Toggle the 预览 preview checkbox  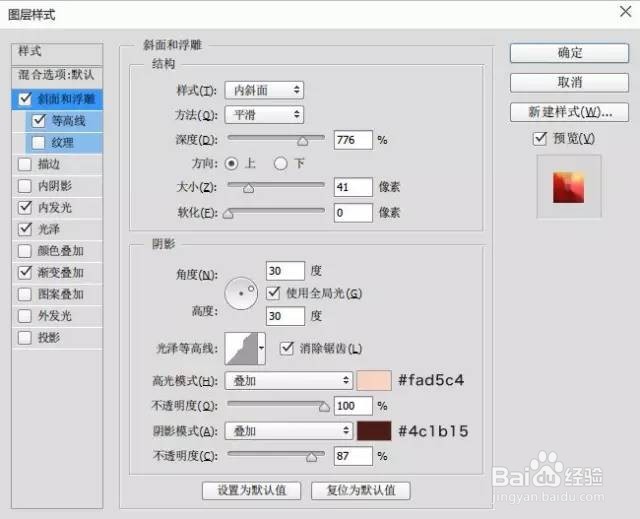click(540, 138)
